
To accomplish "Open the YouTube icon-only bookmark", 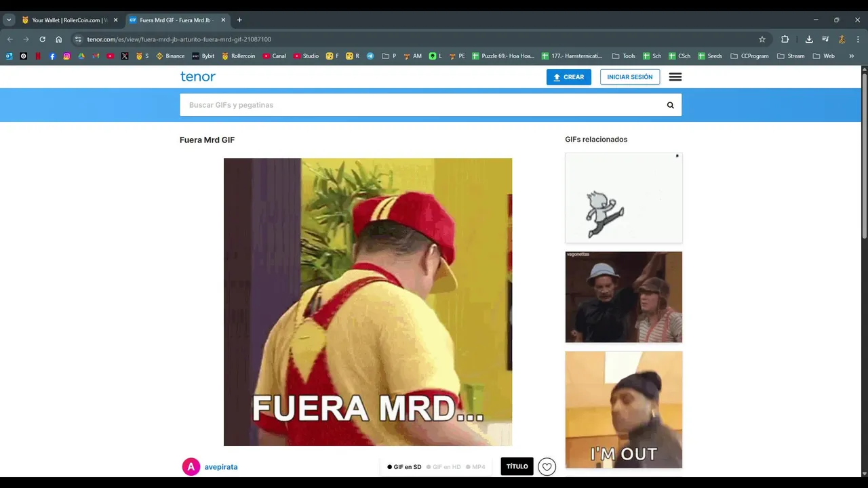I will click(x=110, y=56).
